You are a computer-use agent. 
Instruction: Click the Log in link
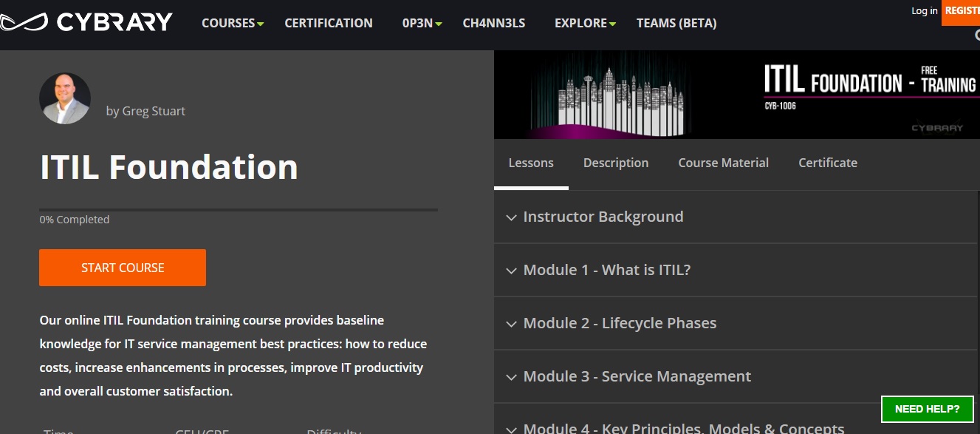point(925,10)
